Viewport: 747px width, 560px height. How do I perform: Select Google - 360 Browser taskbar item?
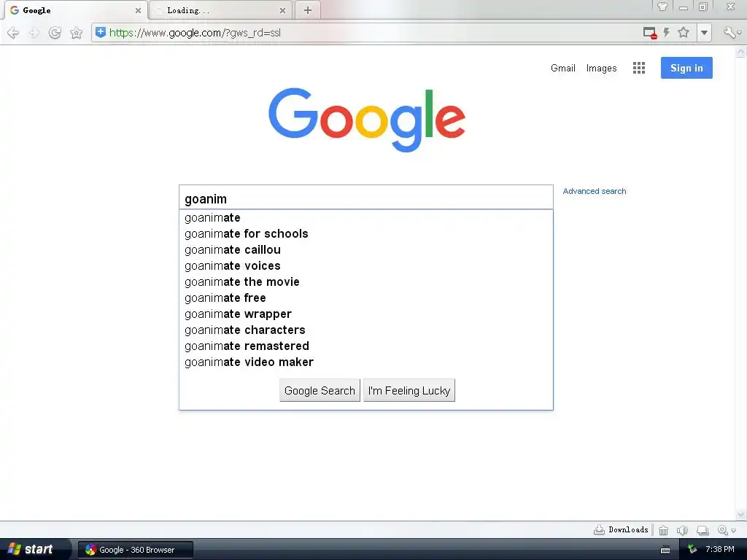coord(136,550)
